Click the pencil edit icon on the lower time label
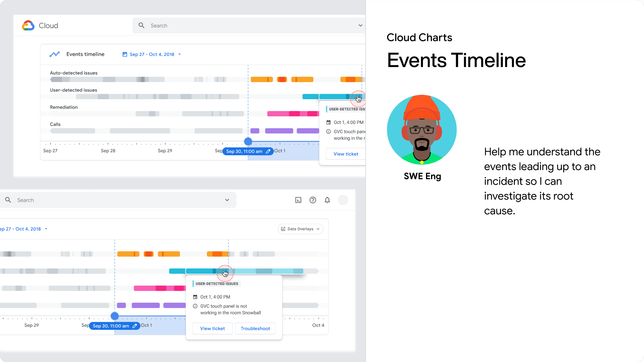 point(135,326)
